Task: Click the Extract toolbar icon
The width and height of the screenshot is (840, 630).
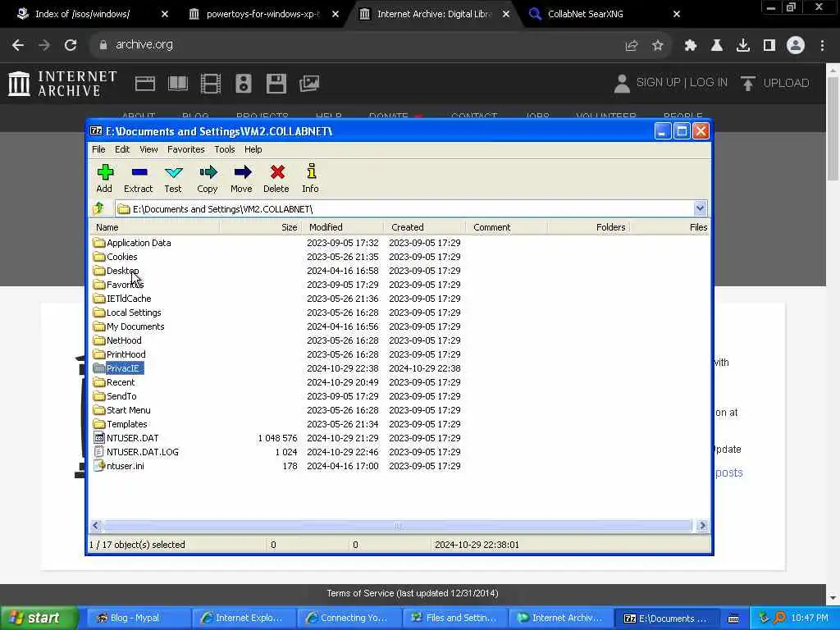Action: [x=138, y=178]
